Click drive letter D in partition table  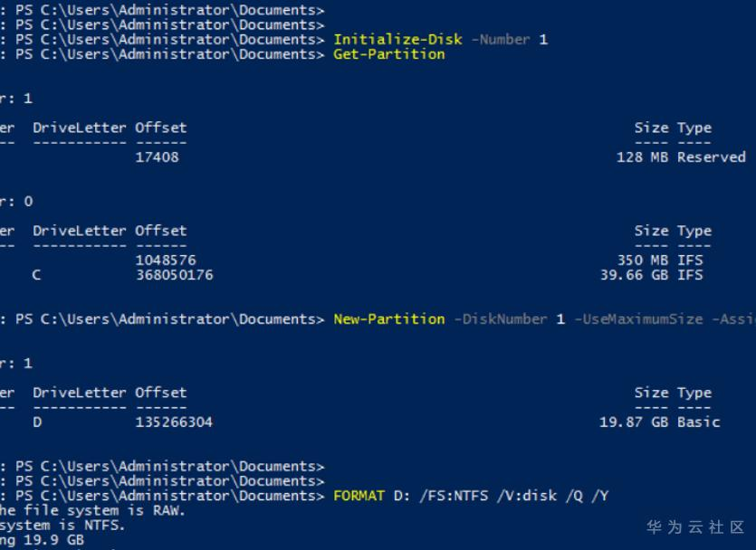[x=37, y=422]
